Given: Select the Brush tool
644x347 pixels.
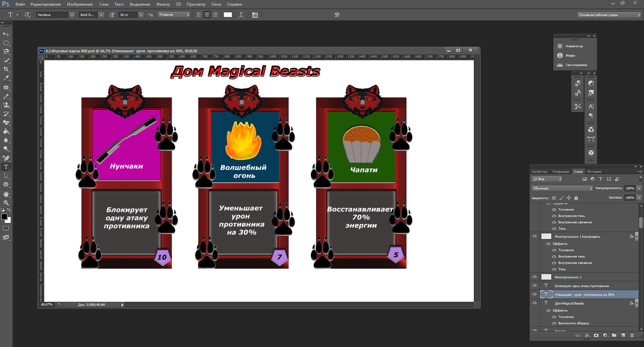Looking at the screenshot, I should coord(7,96).
